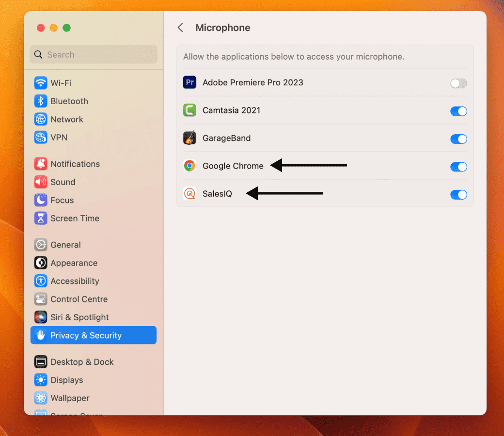The width and height of the screenshot is (504, 436).
Task: Click the VPN icon in sidebar
Action: (41, 138)
